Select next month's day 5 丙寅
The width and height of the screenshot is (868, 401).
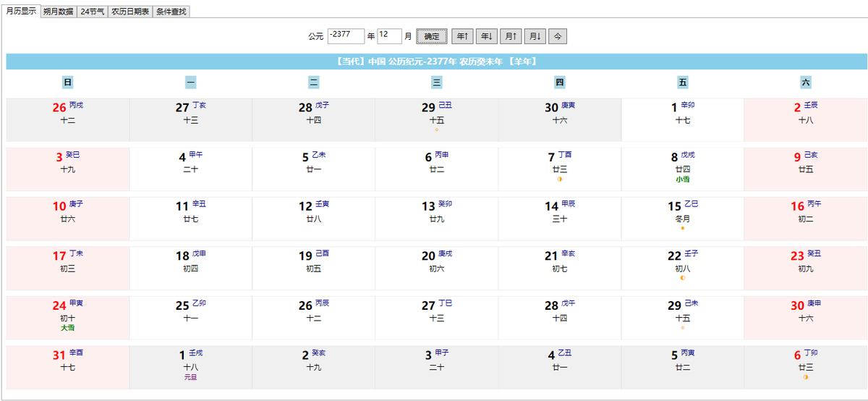pyautogui.click(x=683, y=366)
